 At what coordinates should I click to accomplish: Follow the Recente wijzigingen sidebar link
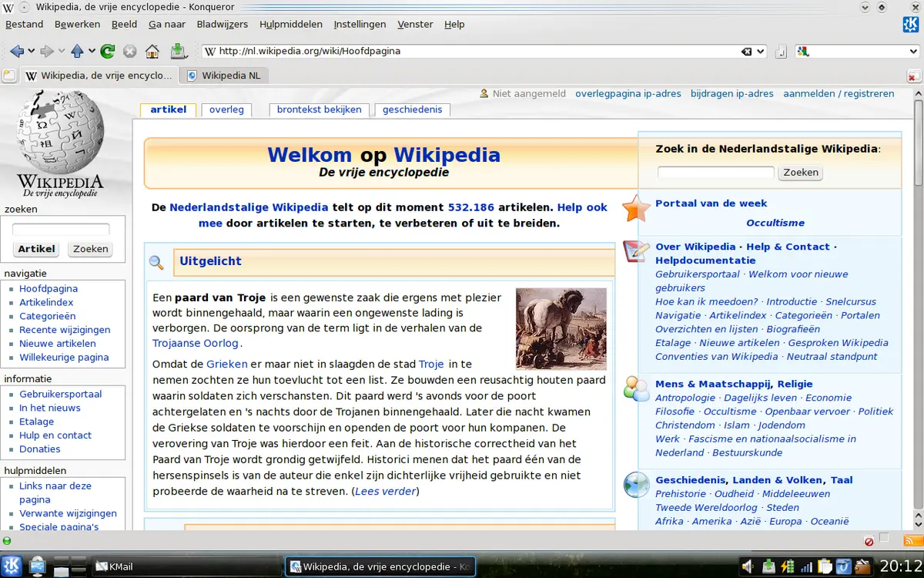pyautogui.click(x=65, y=330)
